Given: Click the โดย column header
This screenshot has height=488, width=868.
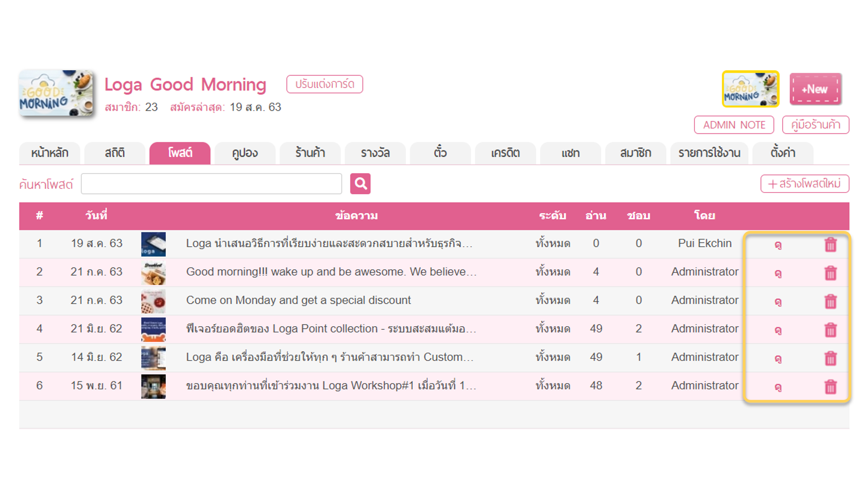Looking at the screenshot, I should tap(704, 216).
